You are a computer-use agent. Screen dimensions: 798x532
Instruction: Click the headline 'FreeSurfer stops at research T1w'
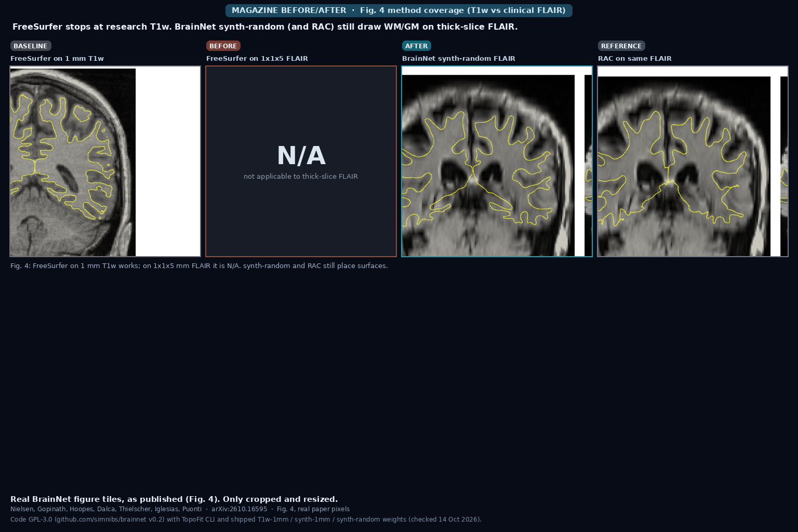265,27
